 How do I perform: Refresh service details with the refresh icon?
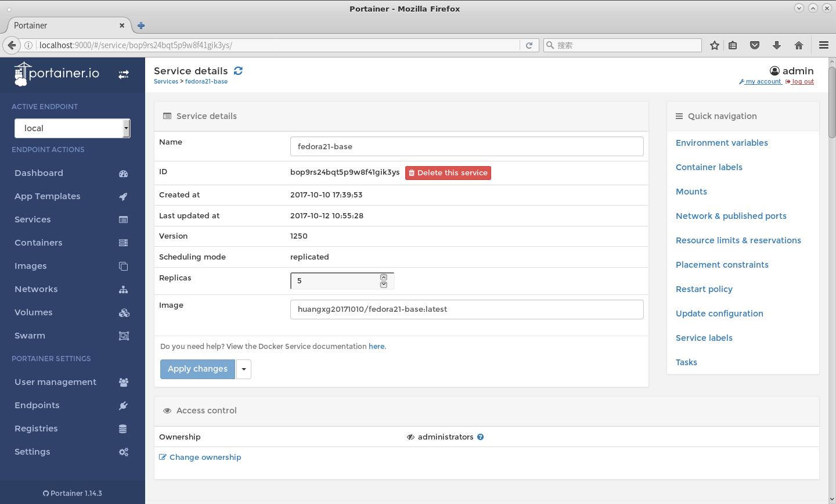(x=238, y=71)
